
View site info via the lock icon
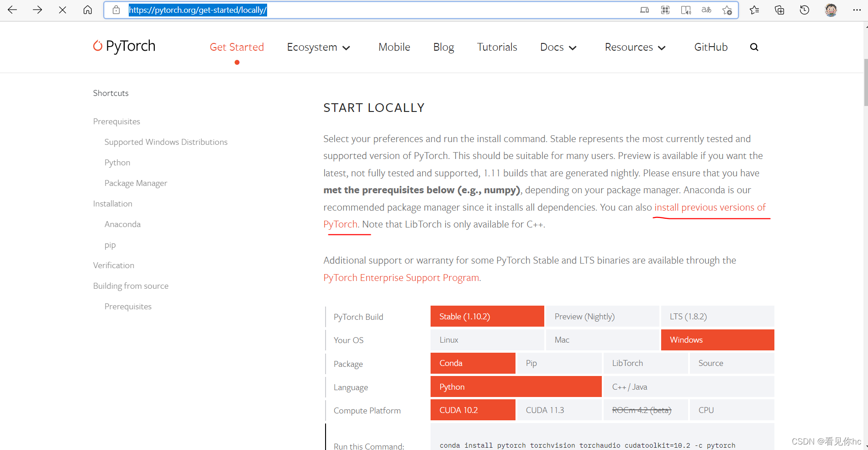[x=116, y=10]
